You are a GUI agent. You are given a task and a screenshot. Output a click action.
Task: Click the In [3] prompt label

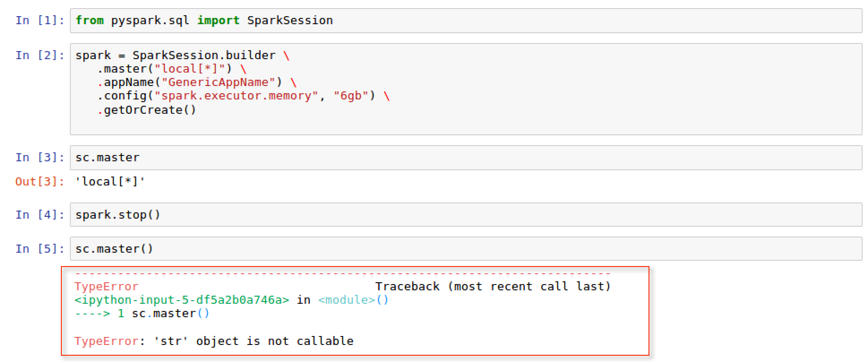point(40,158)
